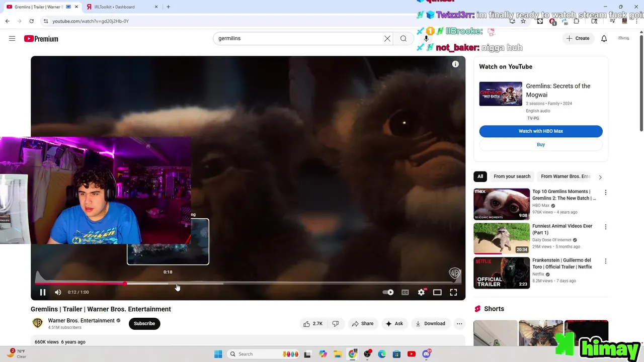The image size is (644, 362).
Task: Open Microsoft Edge from taskbar
Action: click(382, 354)
